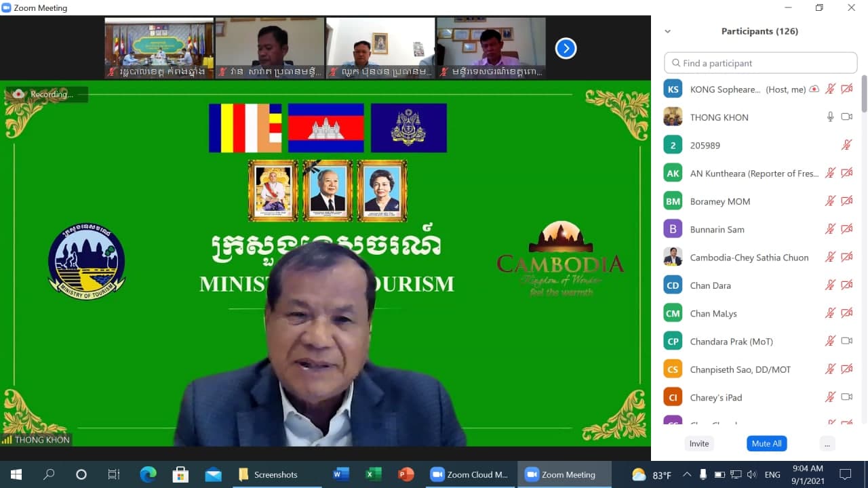The height and width of the screenshot is (488, 868).
Task: Click THONG KHON's video camera icon
Action: click(x=846, y=117)
